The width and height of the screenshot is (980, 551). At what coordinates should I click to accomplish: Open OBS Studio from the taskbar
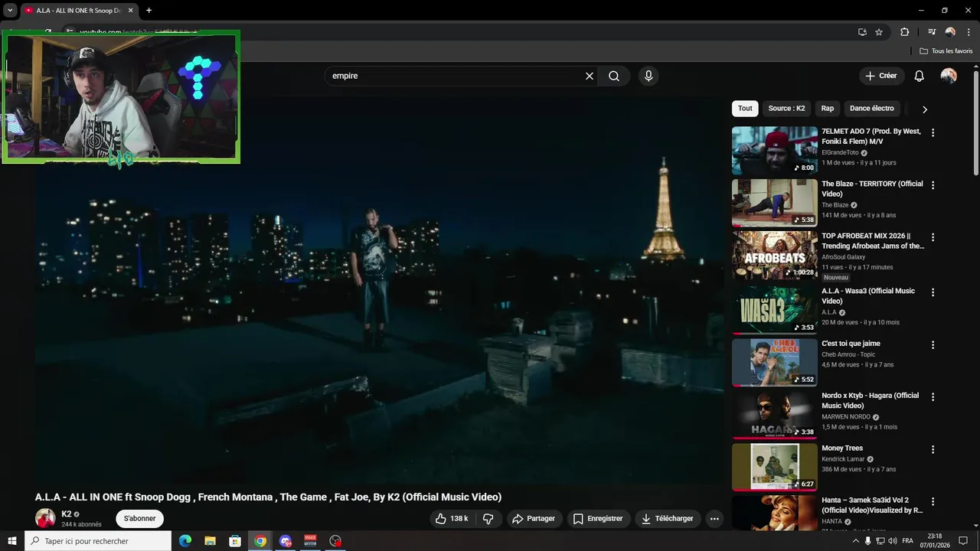pos(335,541)
